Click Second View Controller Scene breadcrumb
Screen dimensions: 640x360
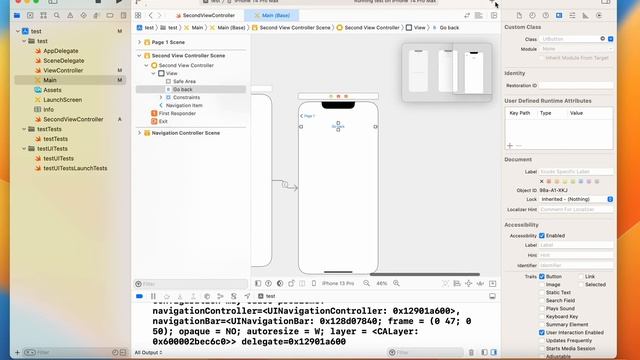pyautogui.click(x=291, y=28)
